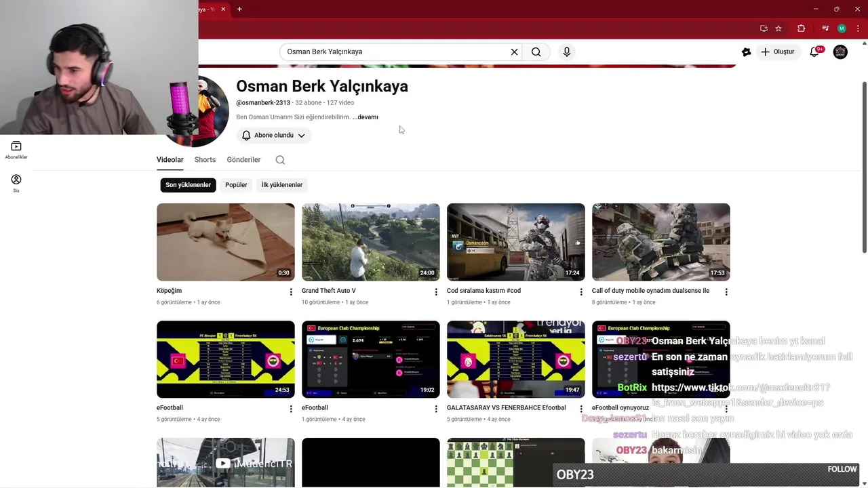Open three-dot menu for first eFootball video
Viewport: 868px width, 488px height.
coord(291,409)
